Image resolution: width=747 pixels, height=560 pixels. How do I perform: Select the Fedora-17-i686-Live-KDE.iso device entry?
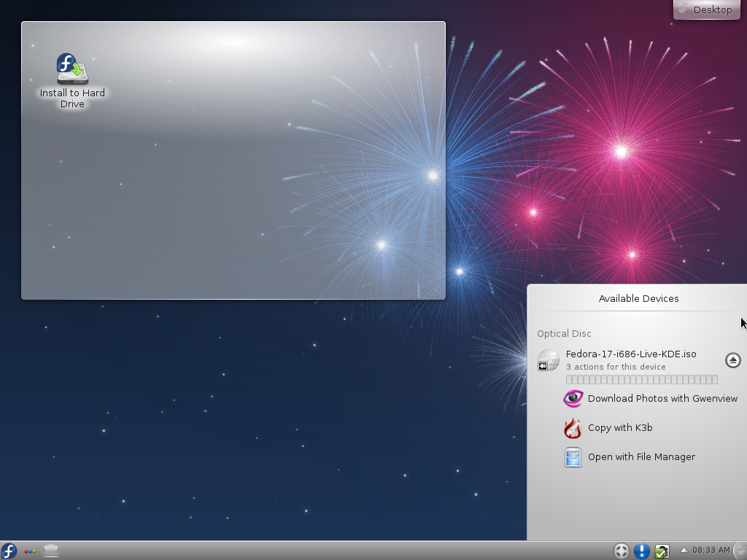631,354
